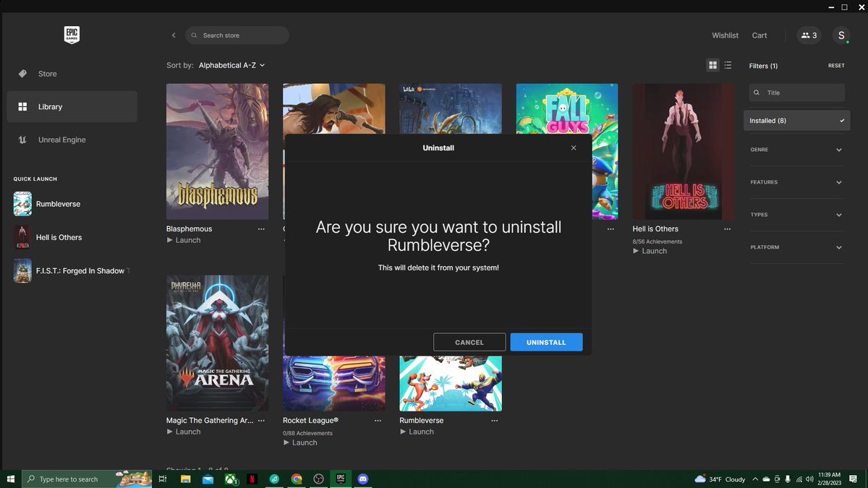
Task: Open File Explorer from the taskbar
Action: click(185, 479)
